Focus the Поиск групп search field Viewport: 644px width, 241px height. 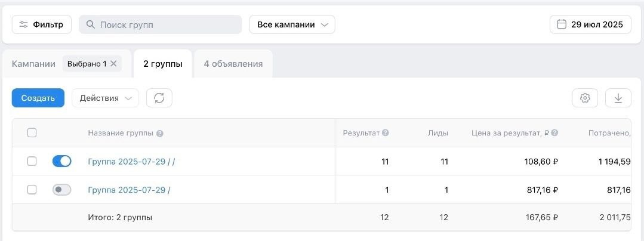(160, 24)
